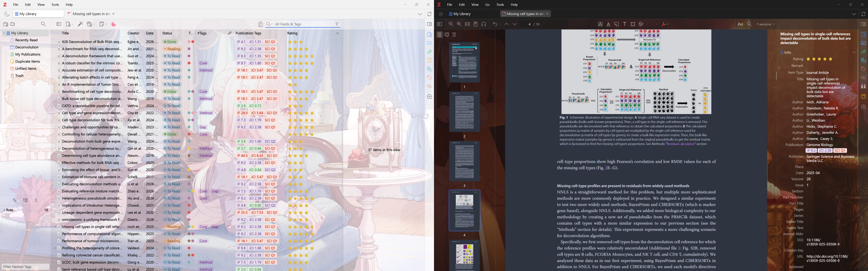
Task: Open the annotation color picker dropdown
Action: (654, 24)
